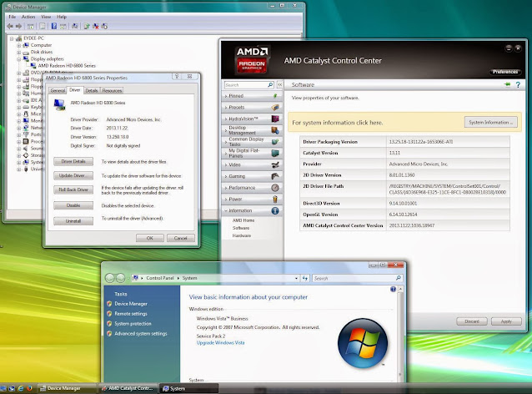Click the green pin icon beside Software heading
This screenshot has height=394, width=532.
coord(507,84)
